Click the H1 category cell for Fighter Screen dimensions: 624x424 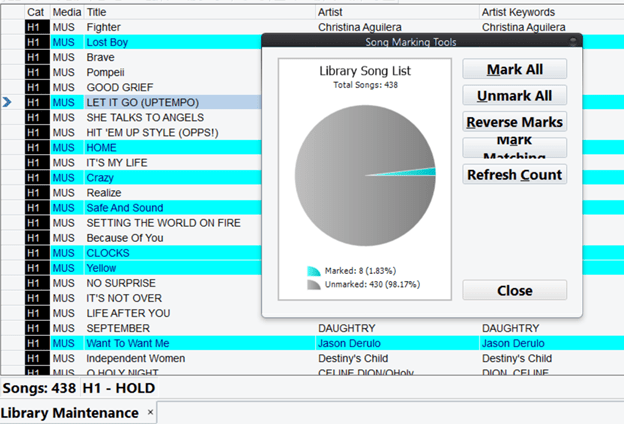tap(36, 27)
